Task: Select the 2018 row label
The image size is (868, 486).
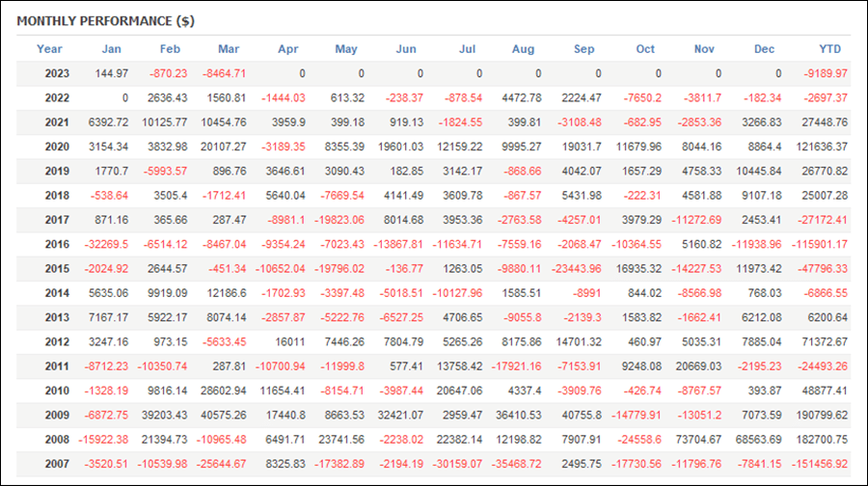Action: (x=57, y=196)
